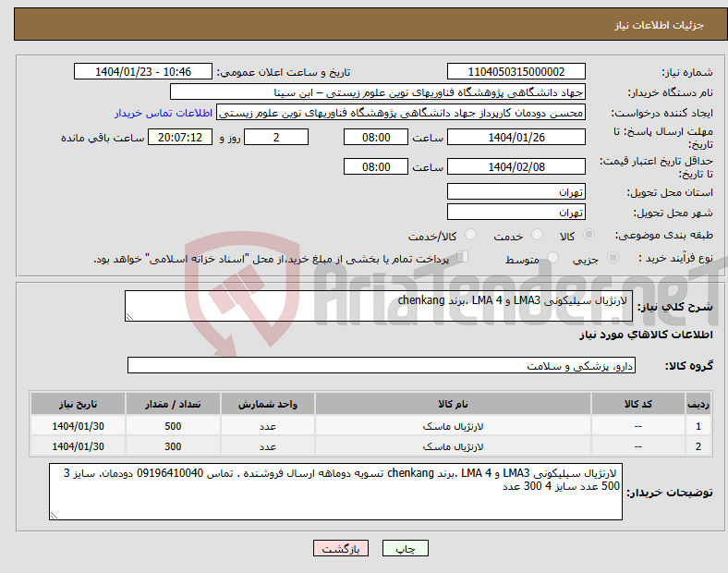Click the delivery city field تهران

516,212
